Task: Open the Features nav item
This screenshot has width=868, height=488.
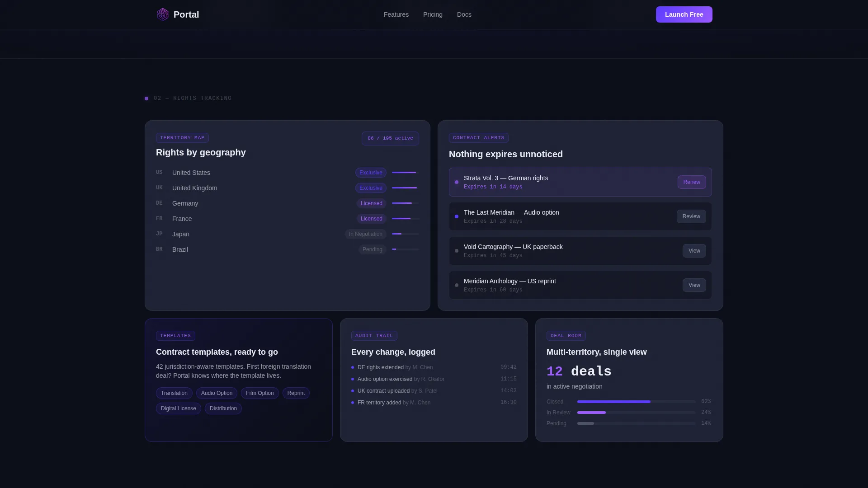Action: coord(396,14)
